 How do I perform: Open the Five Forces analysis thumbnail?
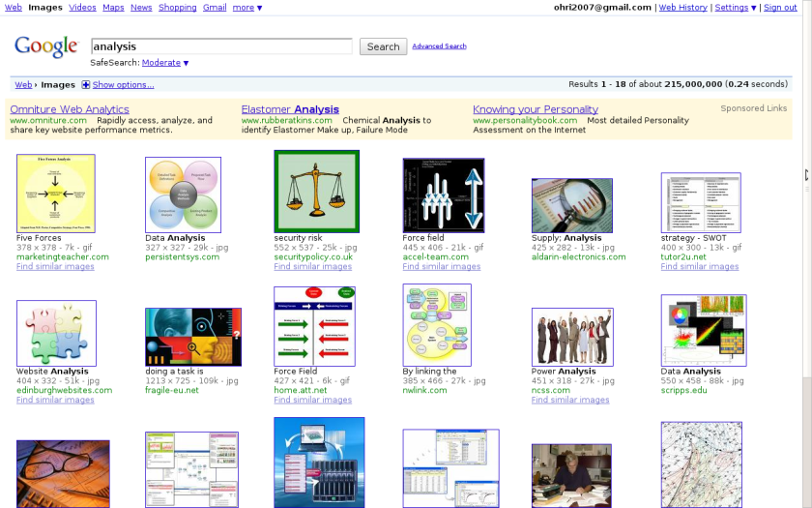[56, 193]
